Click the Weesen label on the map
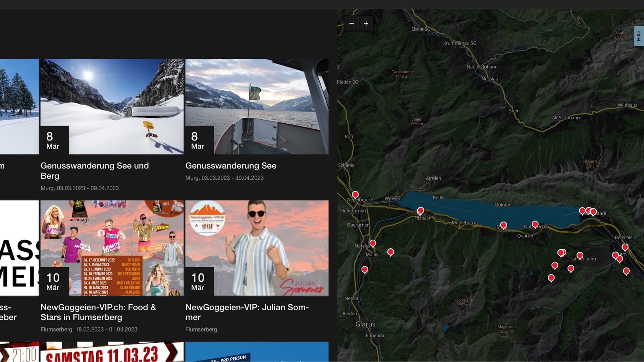Viewport: 644px width, 362px height. [x=393, y=198]
